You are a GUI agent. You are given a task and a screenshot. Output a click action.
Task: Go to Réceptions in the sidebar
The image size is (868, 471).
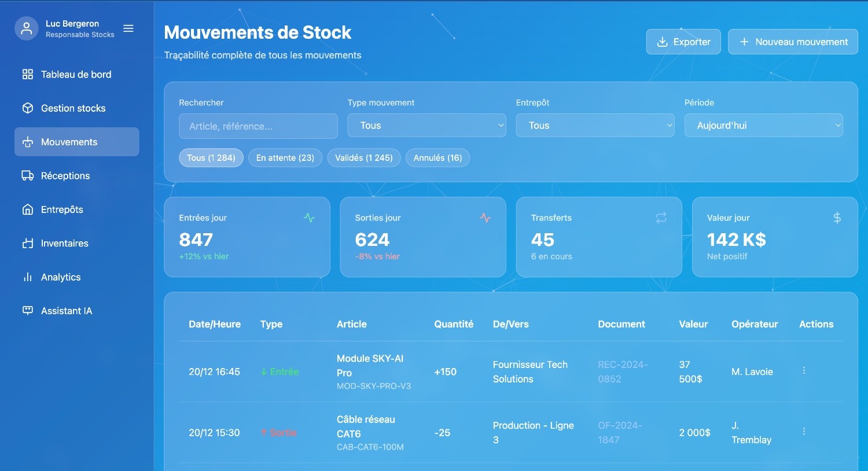coord(65,176)
